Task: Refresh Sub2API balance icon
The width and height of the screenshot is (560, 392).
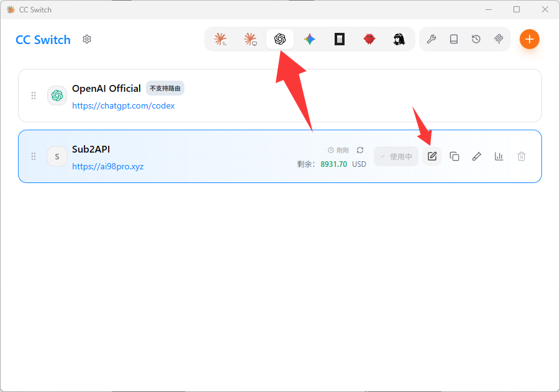Action: [360, 150]
